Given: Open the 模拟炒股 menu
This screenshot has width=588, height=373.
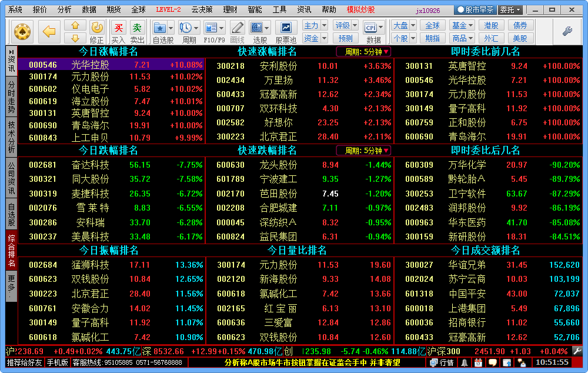Looking at the screenshot, I should pyautogui.click(x=361, y=10).
